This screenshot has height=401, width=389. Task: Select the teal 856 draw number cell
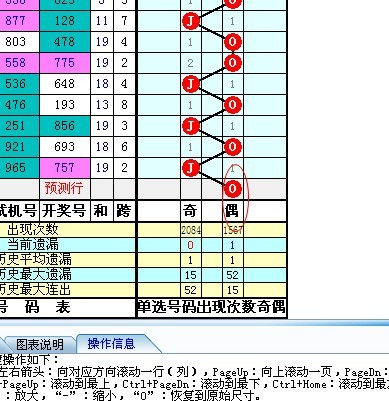(65, 126)
